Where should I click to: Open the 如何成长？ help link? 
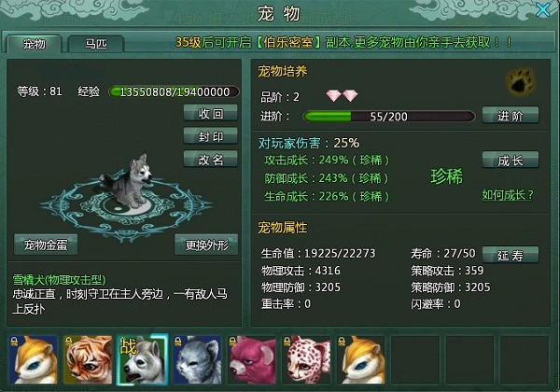pos(508,195)
